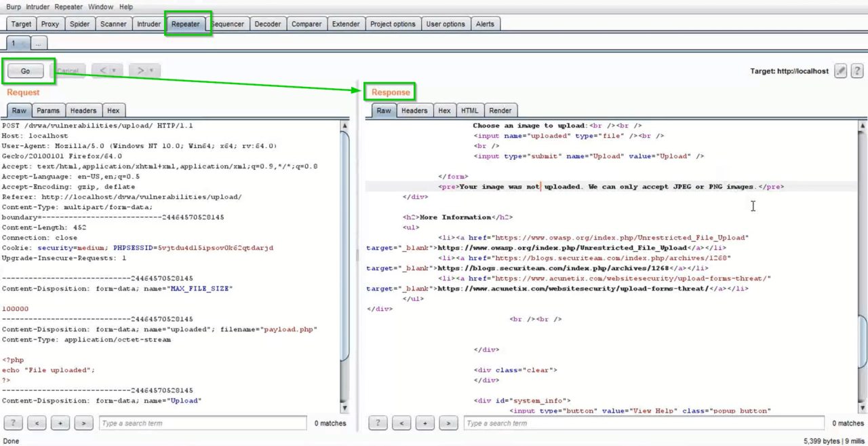Open the Render view of the Response
868x446 pixels.
coord(500,110)
